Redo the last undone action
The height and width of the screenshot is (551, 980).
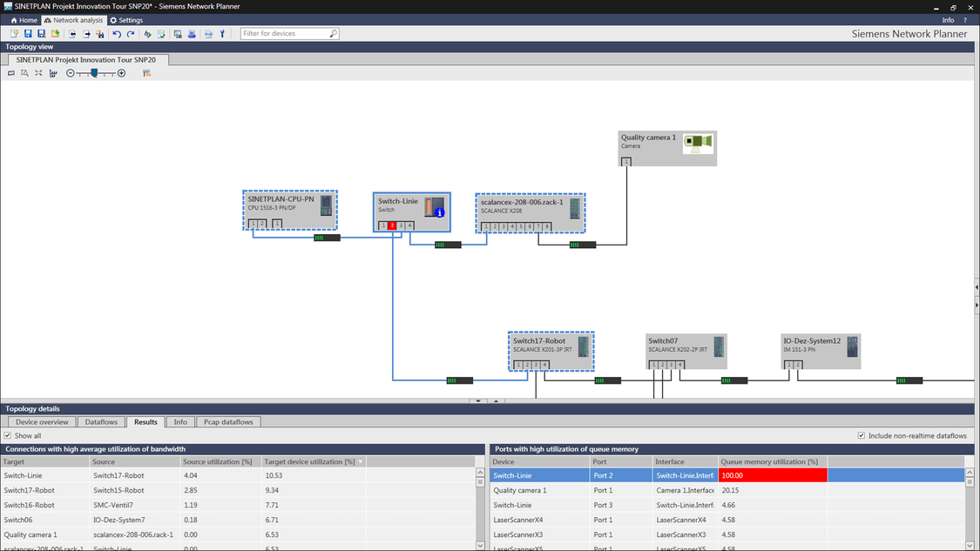[x=131, y=34]
